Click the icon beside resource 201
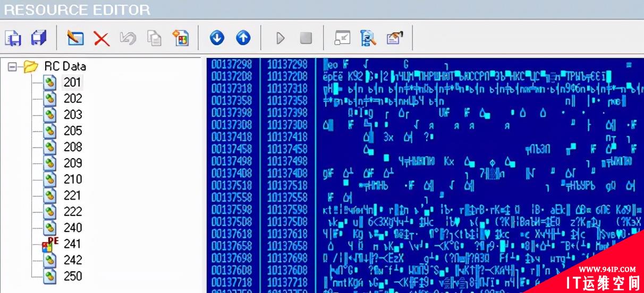 [50, 82]
